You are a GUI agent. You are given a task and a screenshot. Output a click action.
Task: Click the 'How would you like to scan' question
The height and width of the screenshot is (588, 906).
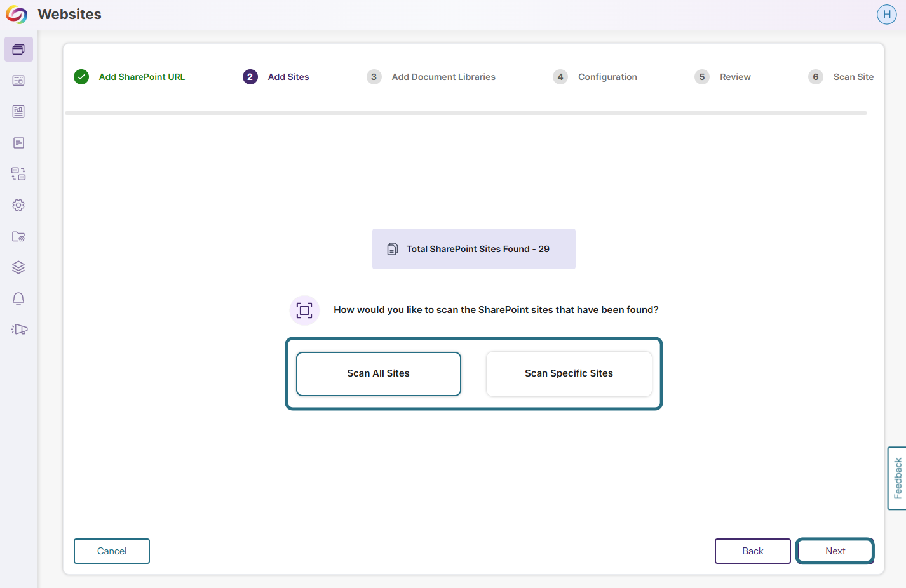[496, 310]
